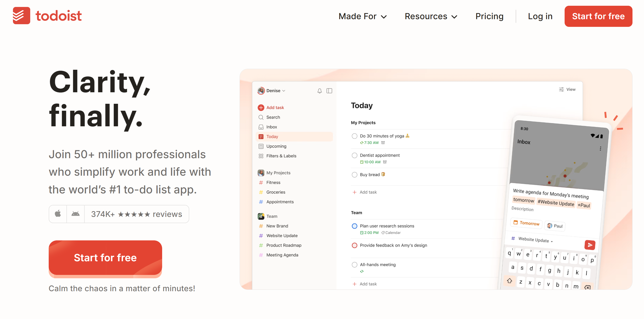Click the Write agenda task title on phone
Image resolution: width=644 pixels, height=319 pixels.
[x=551, y=194]
